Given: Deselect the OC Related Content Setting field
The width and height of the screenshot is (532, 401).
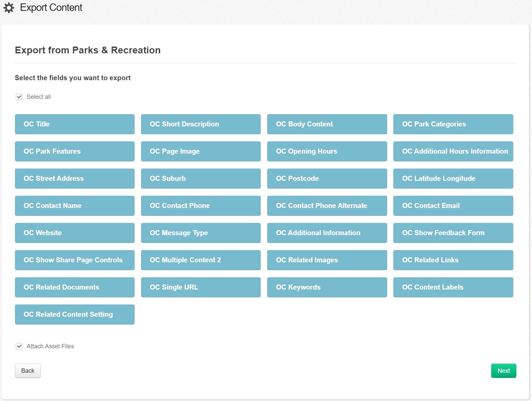Looking at the screenshot, I should tap(74, 314).
